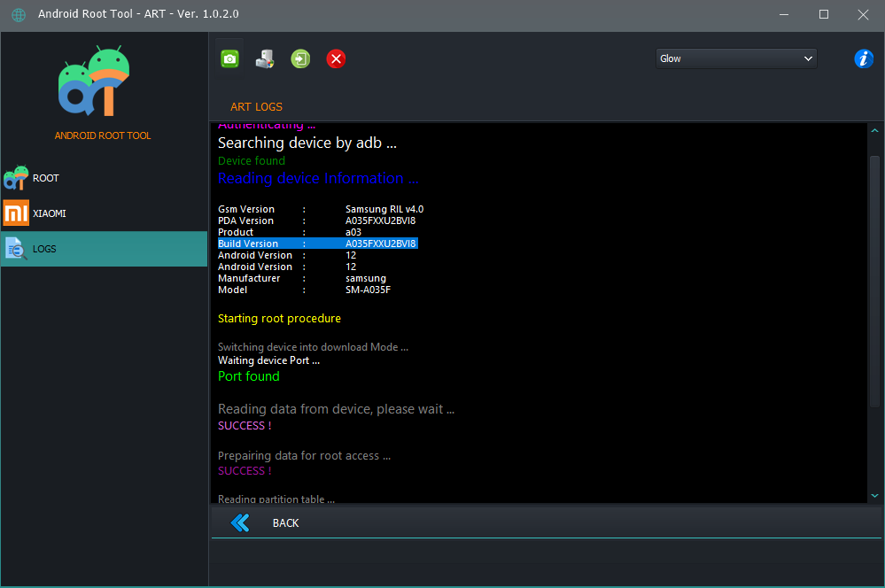Click 'Waiting device Port ...' line
Viewport: 885px width, 588px height.
pyautogui.click(x=268, y=360)
